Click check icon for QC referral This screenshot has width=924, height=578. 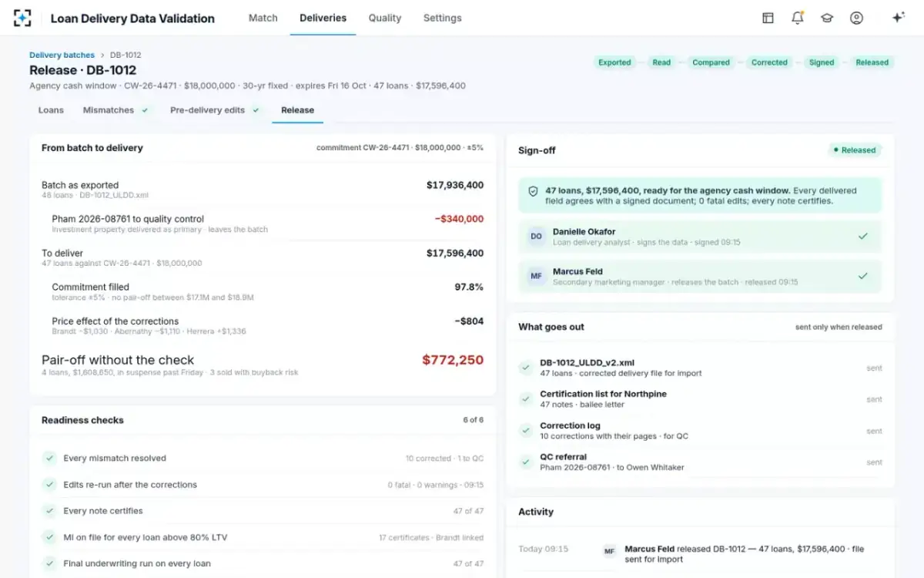(x=526, y=462)
